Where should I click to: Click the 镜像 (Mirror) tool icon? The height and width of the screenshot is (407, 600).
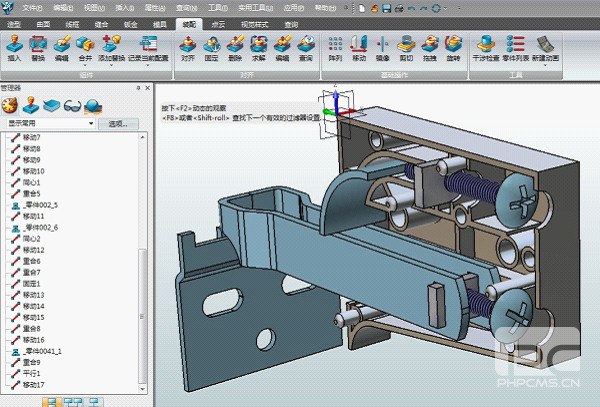tap(382, 46)
